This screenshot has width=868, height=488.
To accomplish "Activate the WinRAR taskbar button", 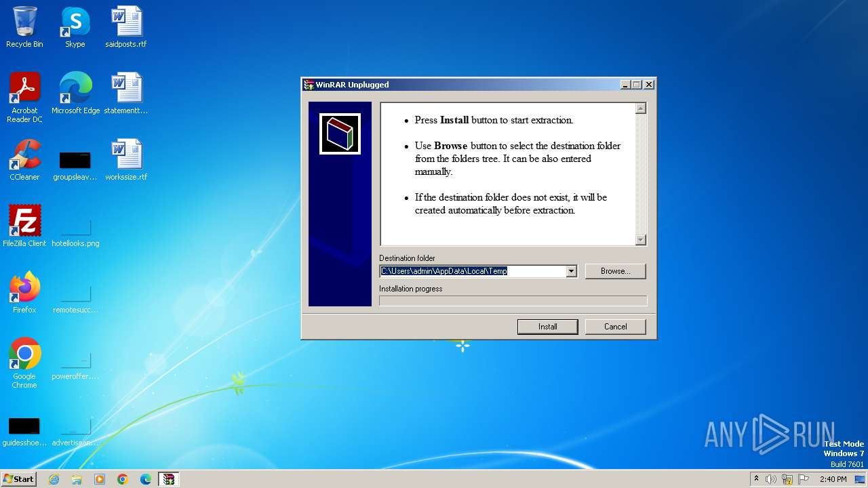I will [x=168, y=479].
